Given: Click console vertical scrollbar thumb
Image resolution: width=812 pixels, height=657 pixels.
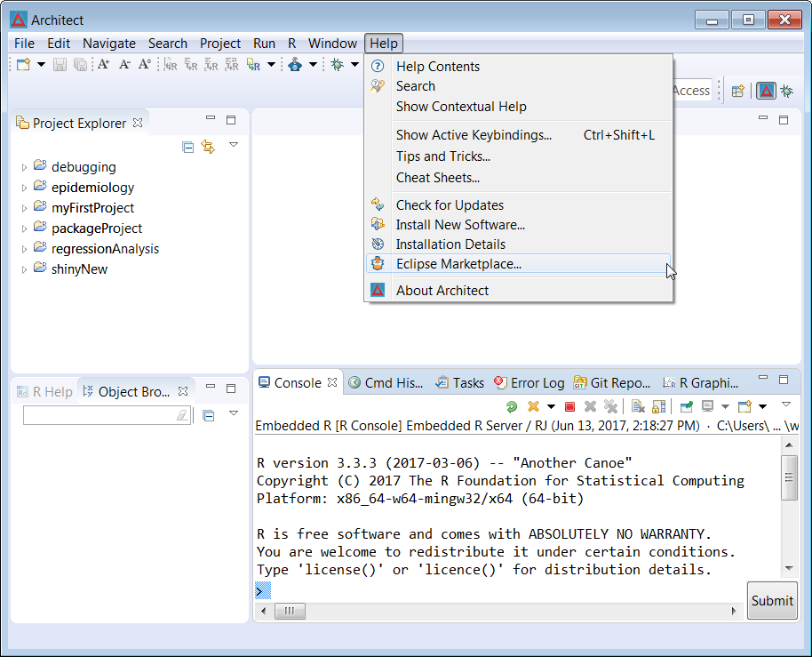Looking at the screenshot, I should tap(789, 477).
